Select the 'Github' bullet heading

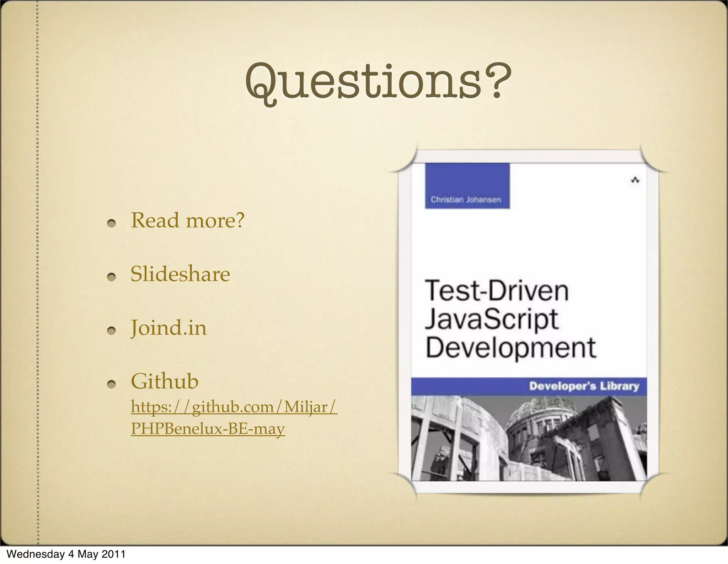pyautogui.click(x=165, y=381)
